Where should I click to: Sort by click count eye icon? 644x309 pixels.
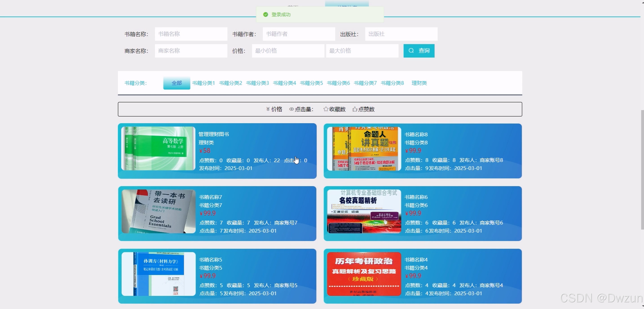[291, 109]
